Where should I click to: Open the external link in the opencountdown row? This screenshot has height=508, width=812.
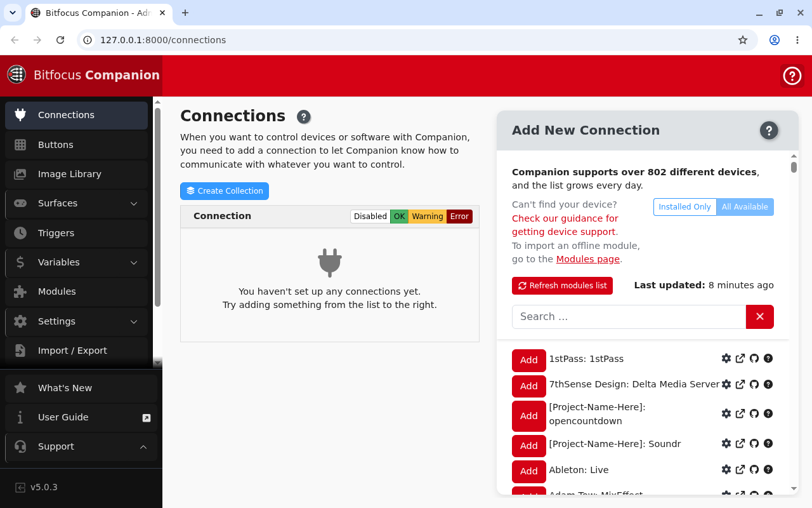[740, 413]
